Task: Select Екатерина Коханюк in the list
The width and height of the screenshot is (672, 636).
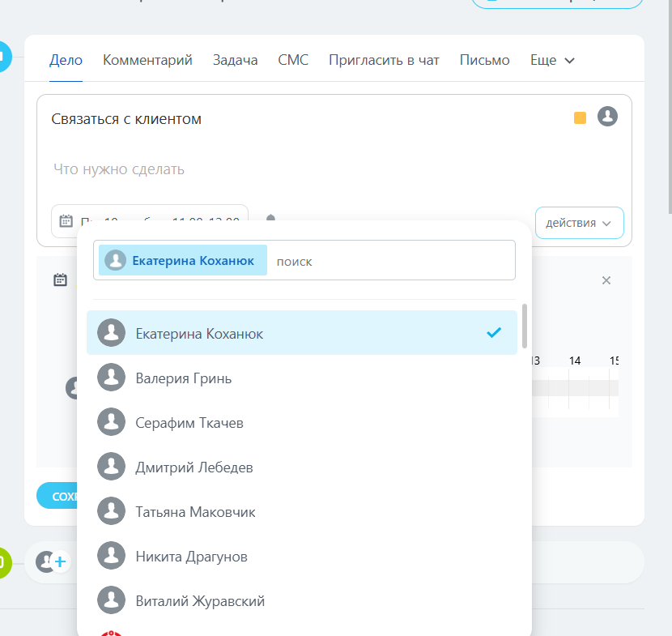Action: pos(302,333)
